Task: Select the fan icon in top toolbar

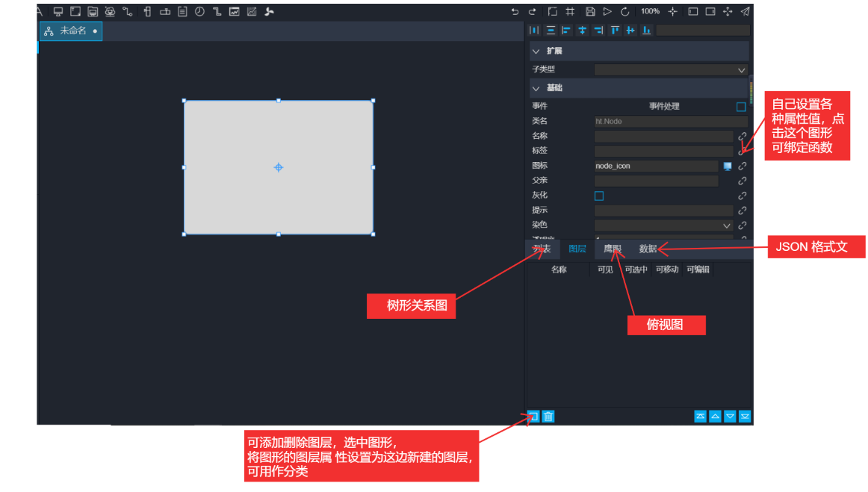Action: [270, 11]
